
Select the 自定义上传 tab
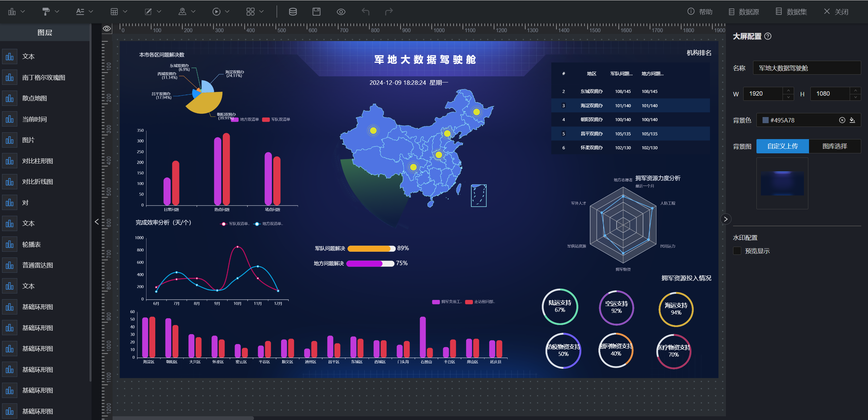[782, 146]
